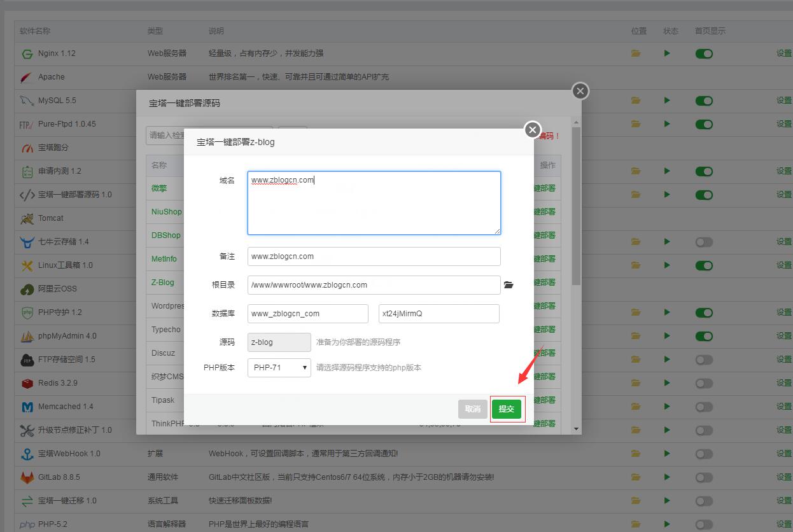The image size is (793, 532).
Task: Open MySQL 5.5 folder location icon
Action: [636, 101]
